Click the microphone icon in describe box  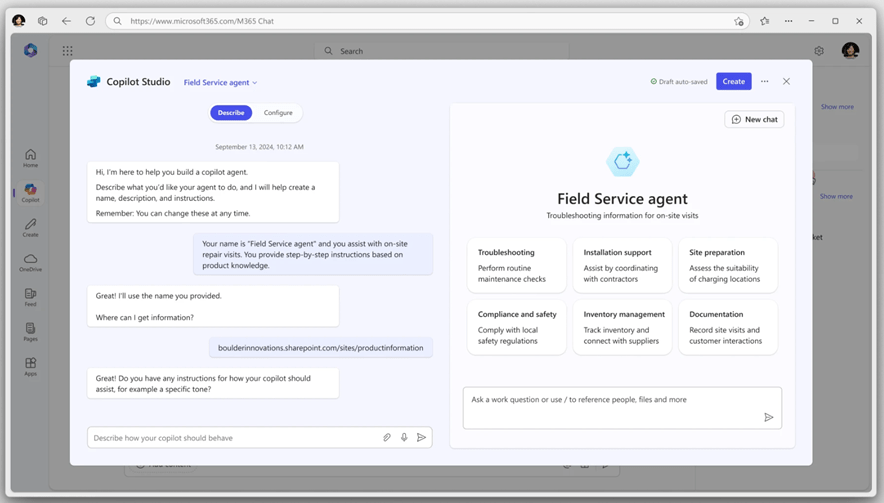click(x=404, y=438)
